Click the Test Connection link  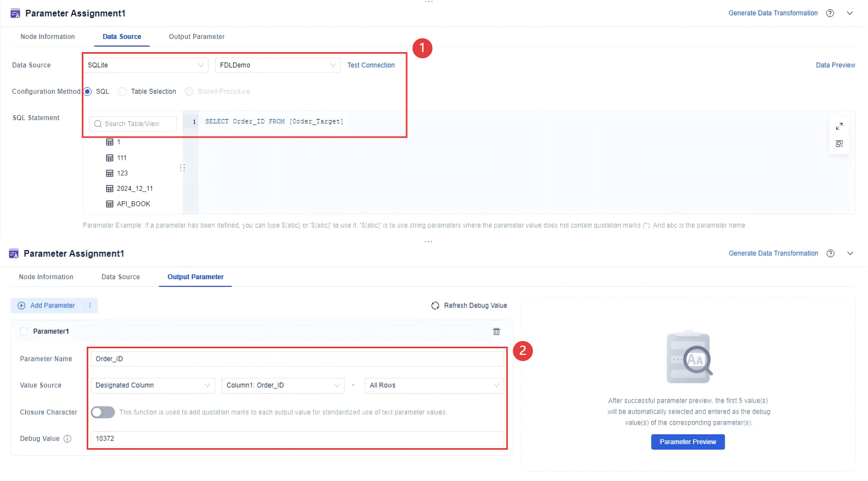(x=371, y=65)
